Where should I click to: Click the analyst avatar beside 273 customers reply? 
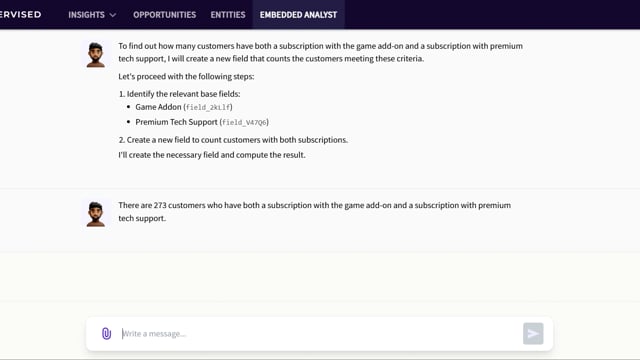tap(96, 213)
